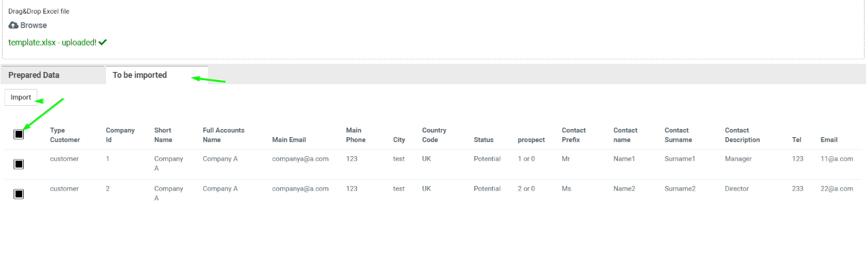
Task: Click the Browse link to pick file
Action: (33, 25)
